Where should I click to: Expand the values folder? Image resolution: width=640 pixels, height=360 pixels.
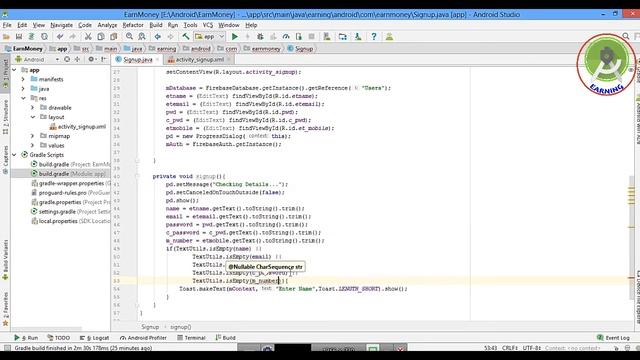[33, 145]
